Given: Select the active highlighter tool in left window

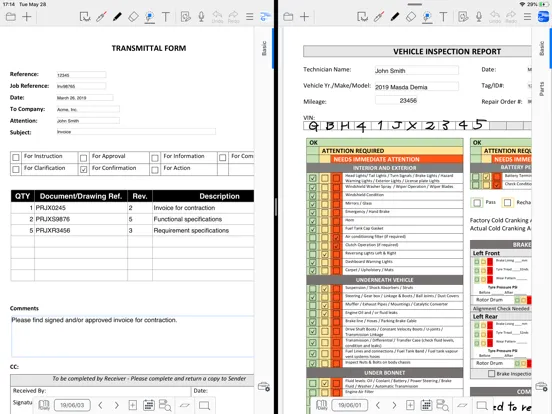Looking at the screenshot, I should point(150,17).
